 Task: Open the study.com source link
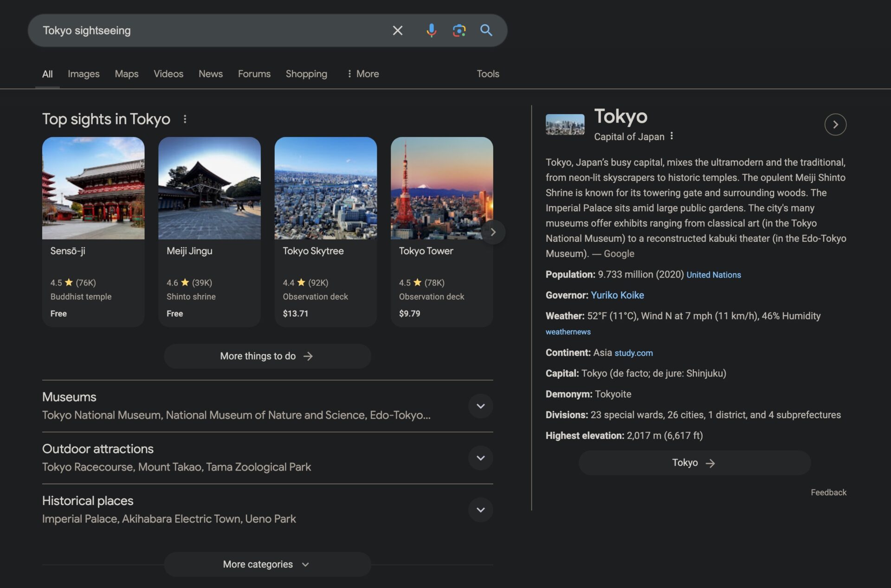click(633, 353)
